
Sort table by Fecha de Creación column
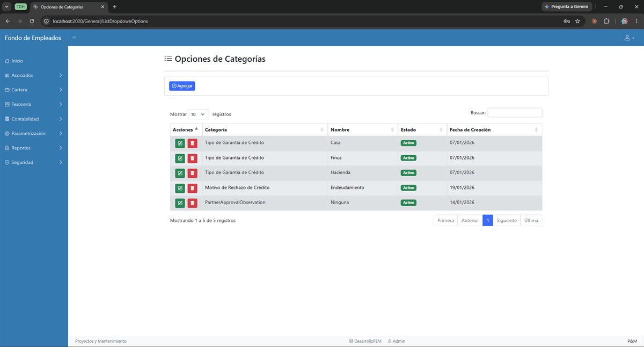(x=494, y=129)
